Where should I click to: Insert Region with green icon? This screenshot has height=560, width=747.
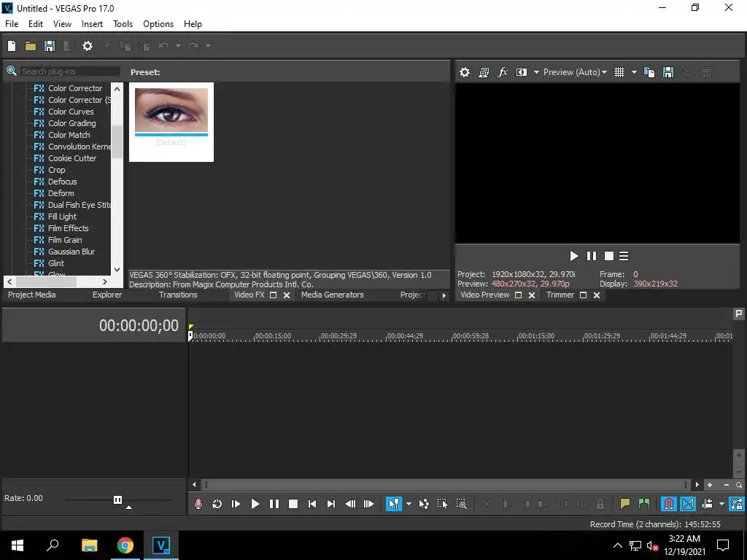click(643, 504)
